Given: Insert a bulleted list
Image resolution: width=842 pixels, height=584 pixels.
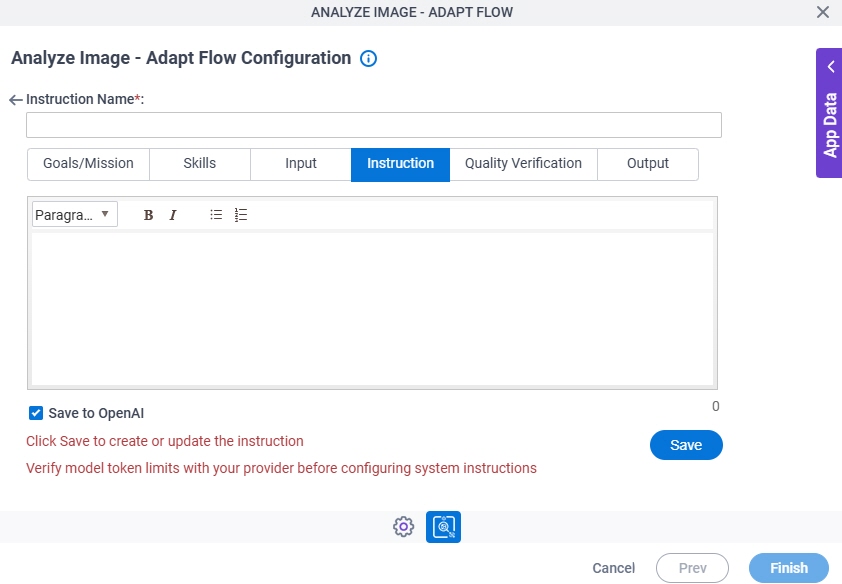Looking at the screenshot, I should (216, 215).
